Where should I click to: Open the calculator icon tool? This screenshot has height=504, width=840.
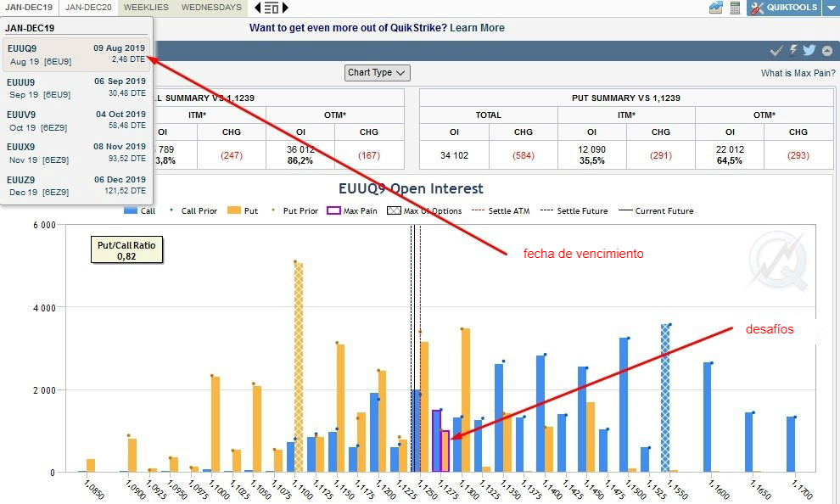[735, 8]
